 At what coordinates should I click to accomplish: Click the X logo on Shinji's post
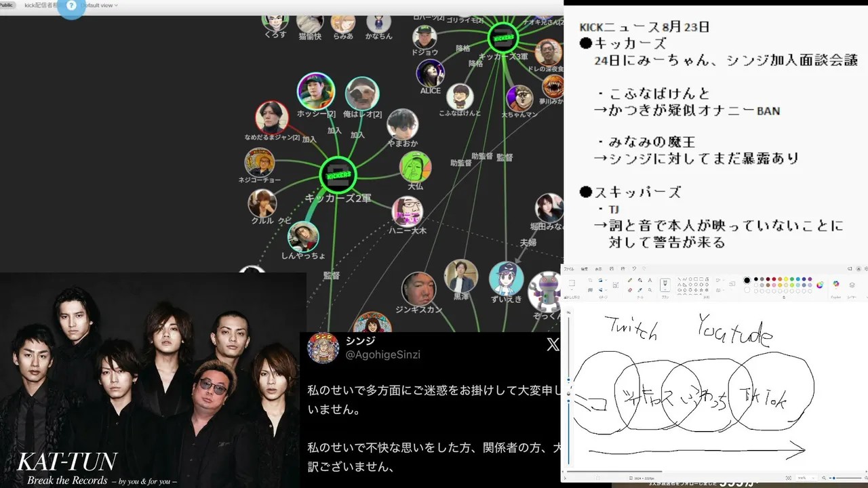pyautogui.click(x=553, y=344)
